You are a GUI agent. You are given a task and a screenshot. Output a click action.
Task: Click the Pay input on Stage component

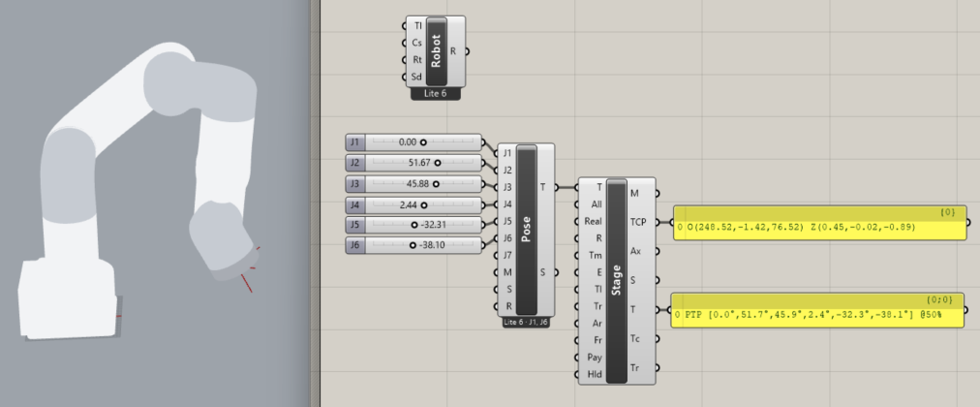coord(595,357)
